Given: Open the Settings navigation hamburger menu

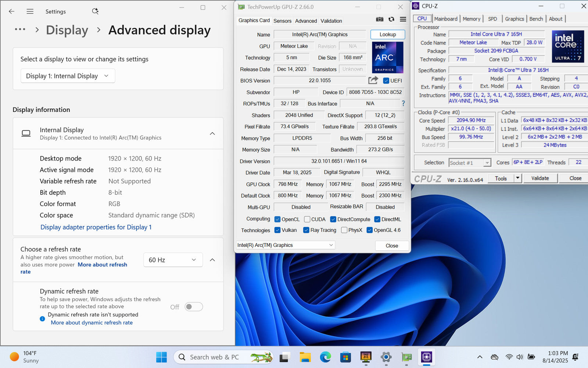Looking at the screenshot, I should pyautogui.click(x=30, y=11).
